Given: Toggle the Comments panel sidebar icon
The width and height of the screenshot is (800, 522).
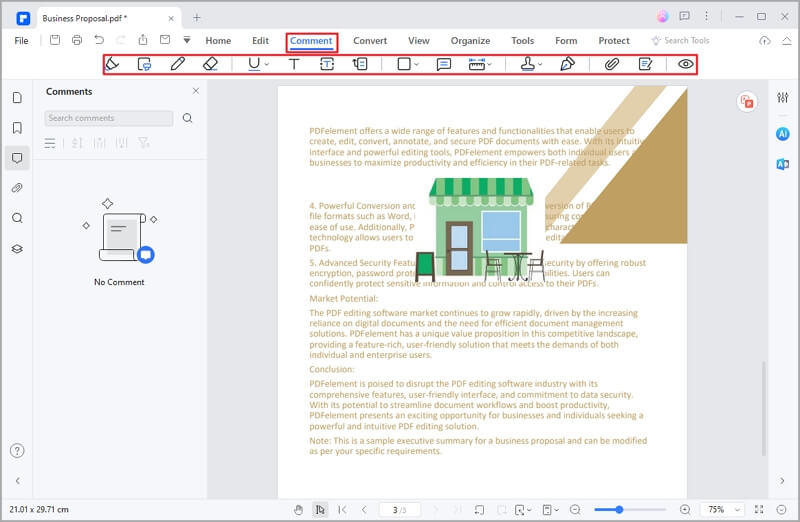Looking at the screenshot, I should (x=17, y=158).
